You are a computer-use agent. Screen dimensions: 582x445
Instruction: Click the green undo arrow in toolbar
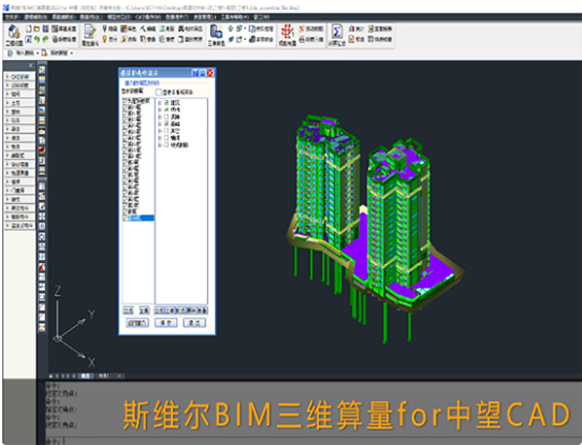37,39
